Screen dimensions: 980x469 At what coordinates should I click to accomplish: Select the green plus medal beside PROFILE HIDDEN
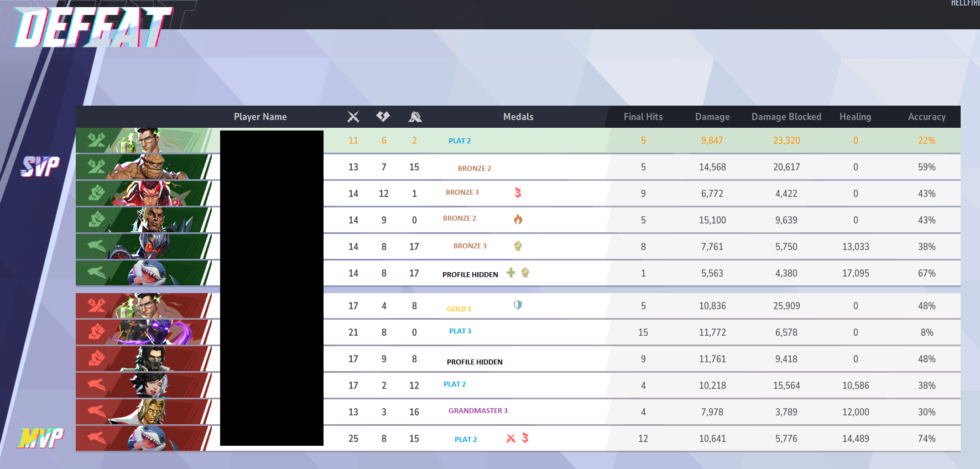coord(511,272)
